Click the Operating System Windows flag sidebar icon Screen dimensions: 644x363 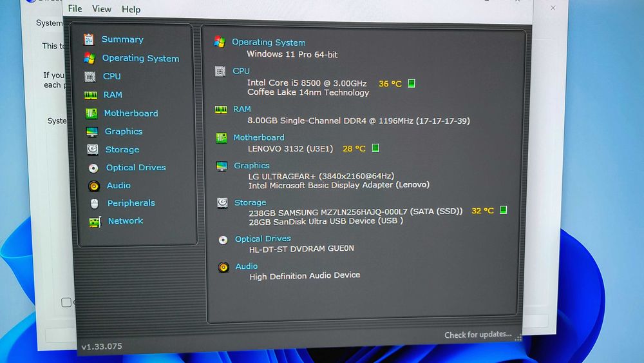89,58
